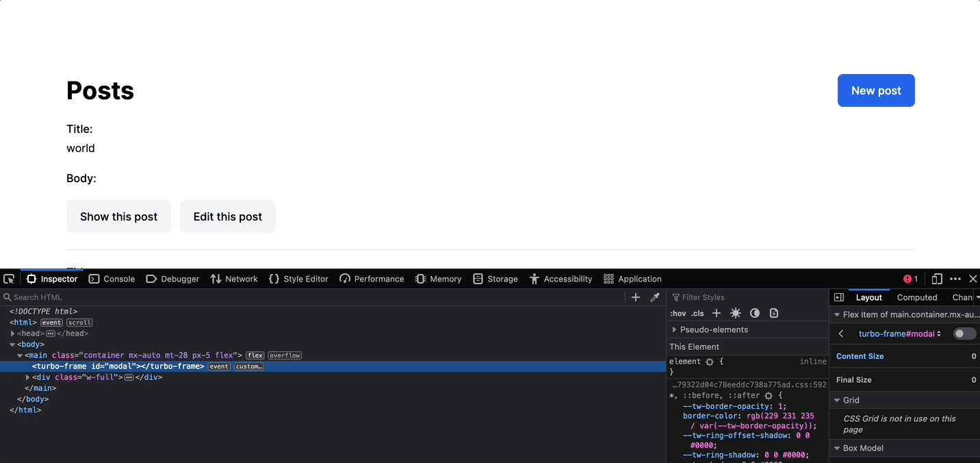Open responsive design mode icon
Image resolution: width=980 pixels, height=463 pixels.
coord(937,279)
